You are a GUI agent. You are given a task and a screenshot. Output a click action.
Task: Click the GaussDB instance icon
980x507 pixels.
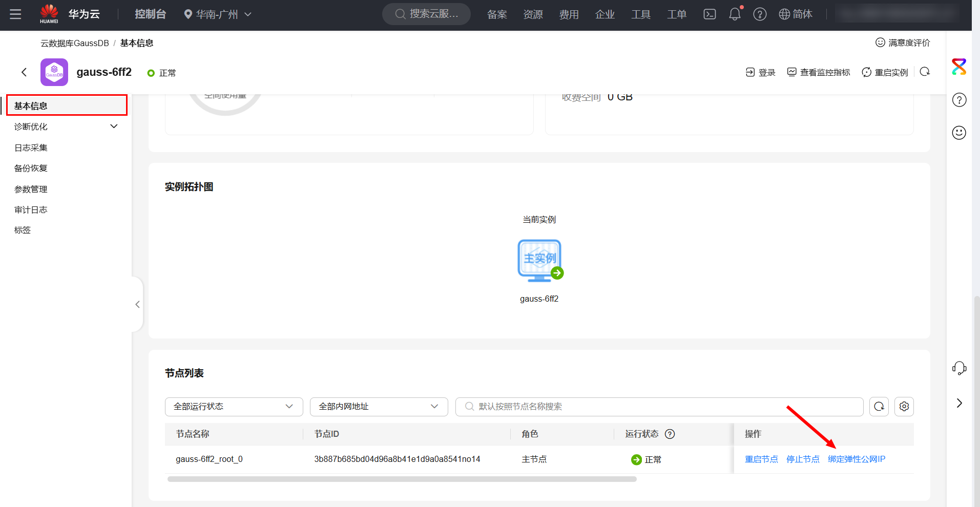54,72
